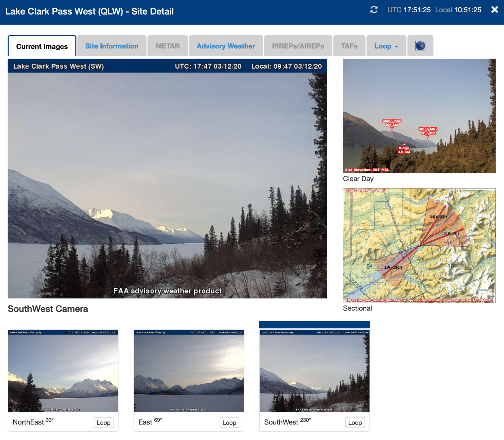Image resolution: width=504 pixels, height=440 pixels.
Task: Click the Ridge 3.0 SM marker label
Action: tap(404, 150)
